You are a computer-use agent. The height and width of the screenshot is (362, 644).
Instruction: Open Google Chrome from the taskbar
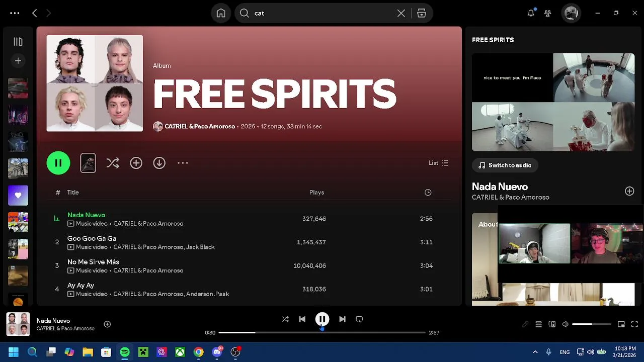coord(199,352)
